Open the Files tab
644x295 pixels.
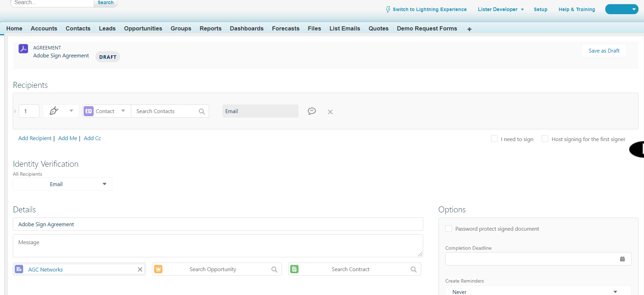(314, 28)
